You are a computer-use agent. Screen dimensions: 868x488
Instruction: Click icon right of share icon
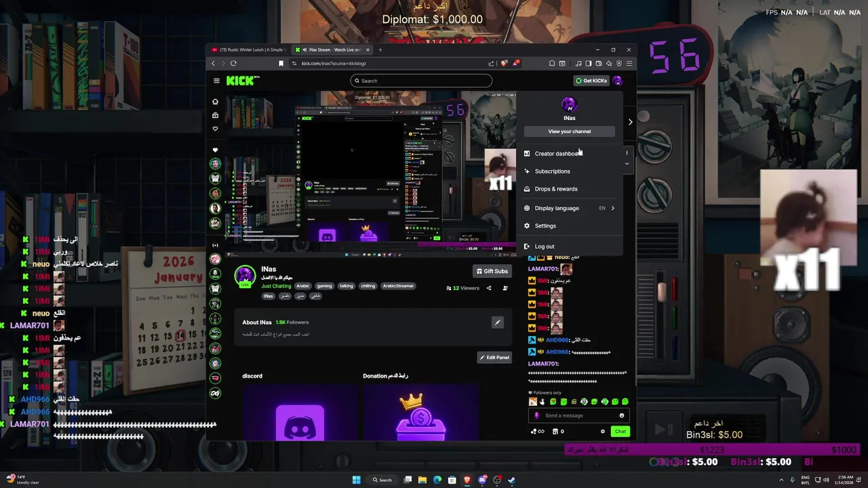tap(505, 288)
